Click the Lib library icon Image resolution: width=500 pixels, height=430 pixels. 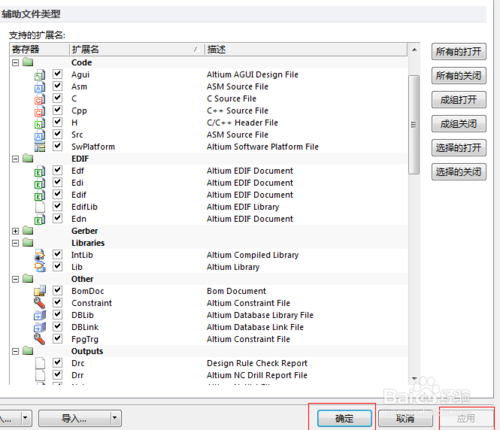tap(40, 267)
